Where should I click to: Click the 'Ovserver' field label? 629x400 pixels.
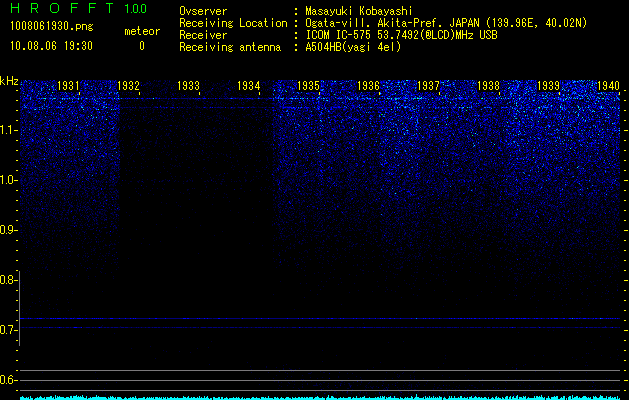click(203, 11)
